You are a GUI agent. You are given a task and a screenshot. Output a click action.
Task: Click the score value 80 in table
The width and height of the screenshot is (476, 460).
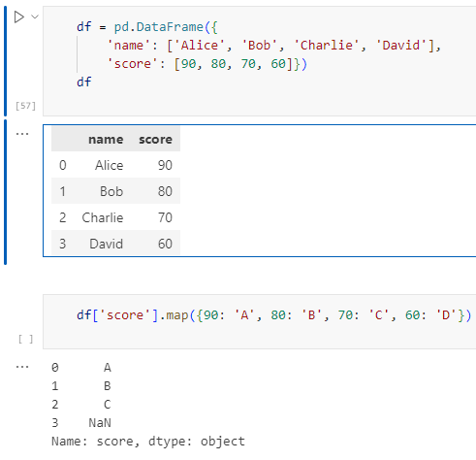(165, 191)
